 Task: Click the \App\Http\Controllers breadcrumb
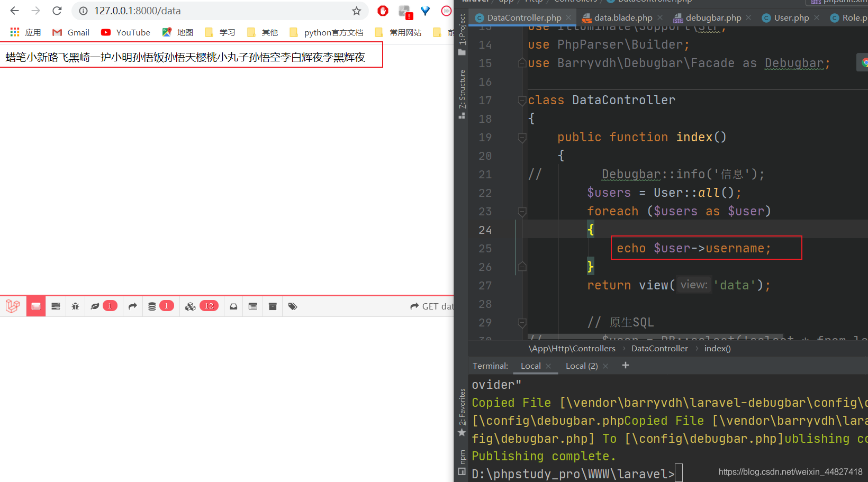(x=572, y=348)
